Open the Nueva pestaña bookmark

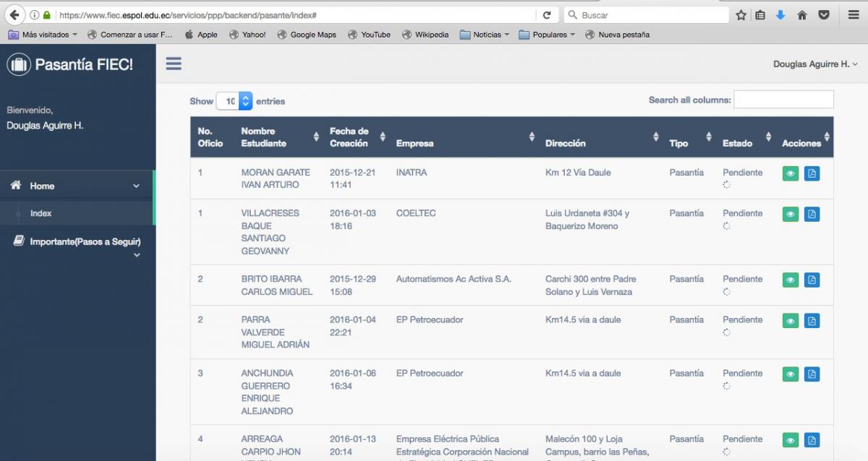617,35
